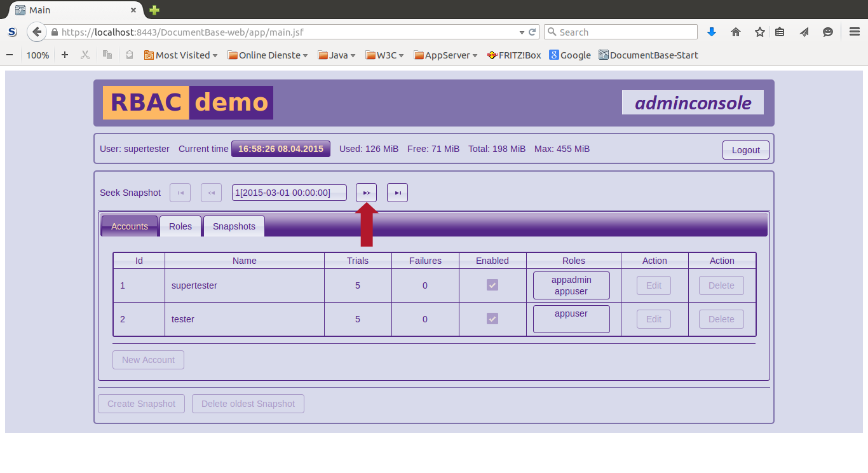Click the browser back arrow button

[37, 32]
